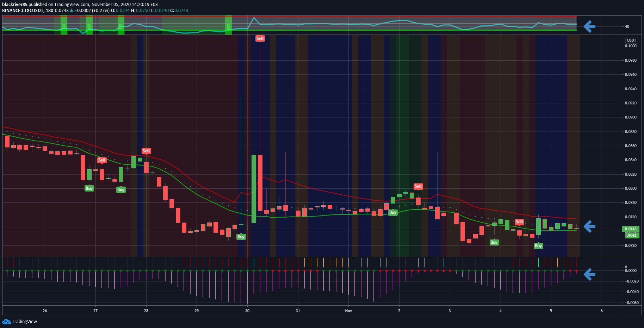Click the date 2 on the time axis
Viewport: 644px width, 328px height.
pos(399,311)
